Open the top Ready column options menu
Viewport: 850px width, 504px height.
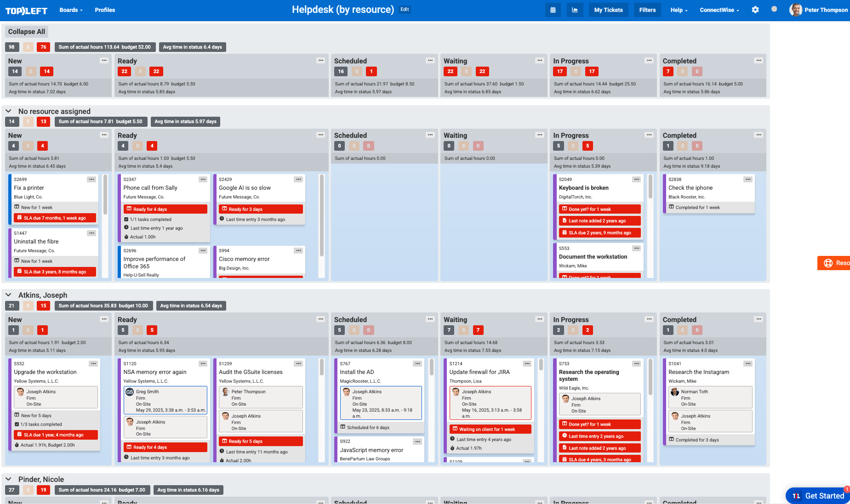click(x=321, y=61)
